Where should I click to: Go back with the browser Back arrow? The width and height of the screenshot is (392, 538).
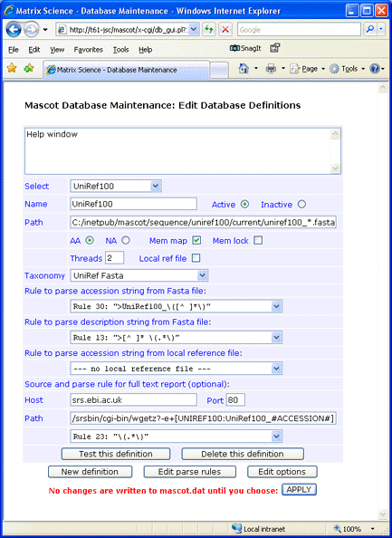click(x=14, y=30)
